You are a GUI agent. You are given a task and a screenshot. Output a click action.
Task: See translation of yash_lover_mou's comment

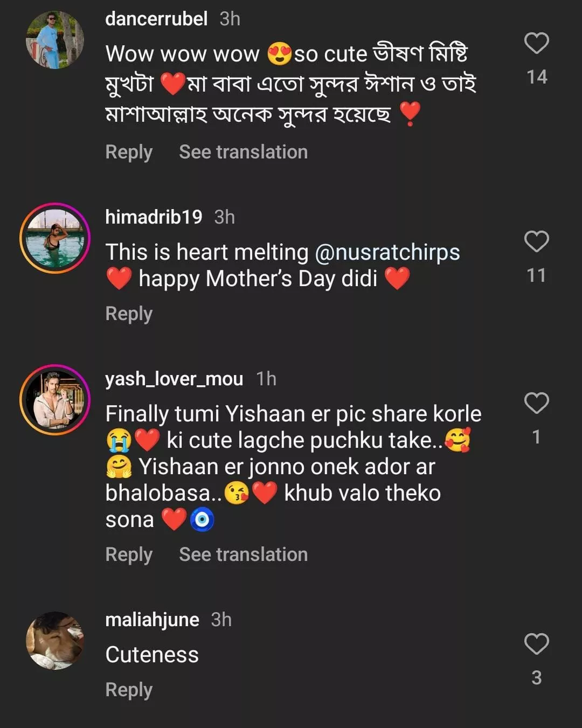243,554
